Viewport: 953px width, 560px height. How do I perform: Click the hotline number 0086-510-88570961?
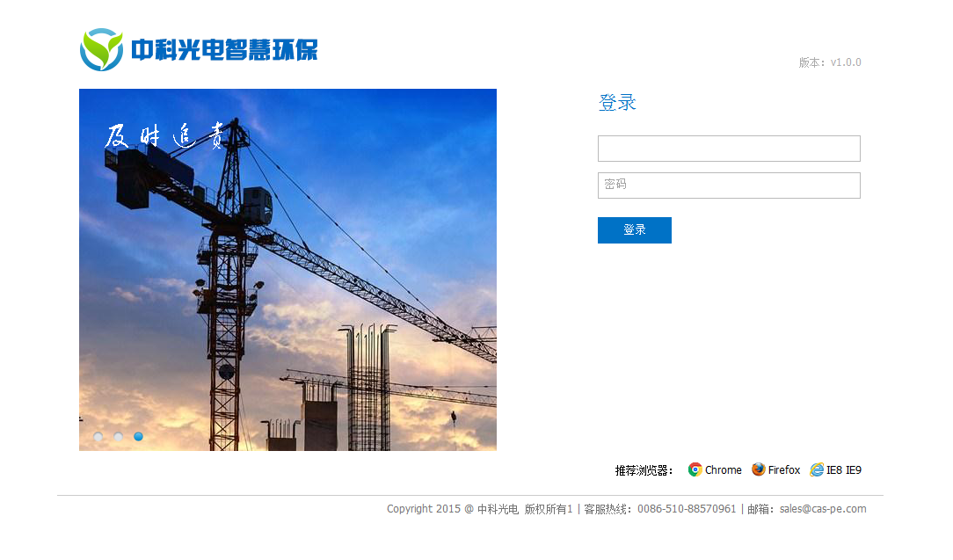click(687, 509)
